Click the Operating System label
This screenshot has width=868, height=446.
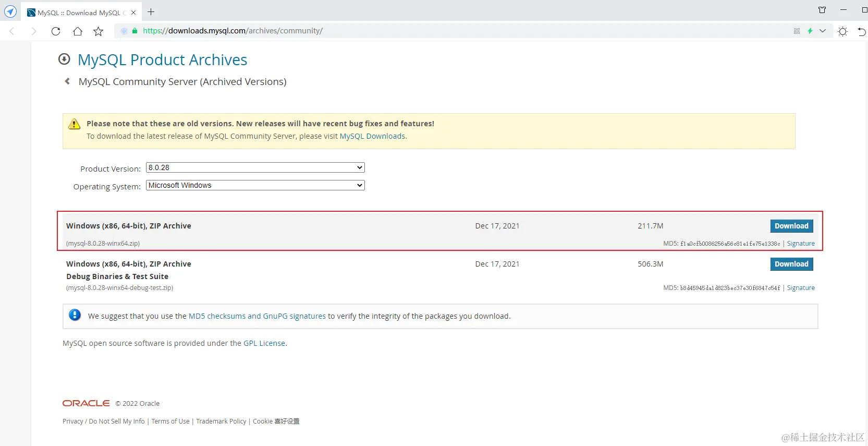[x=107, y=187]
